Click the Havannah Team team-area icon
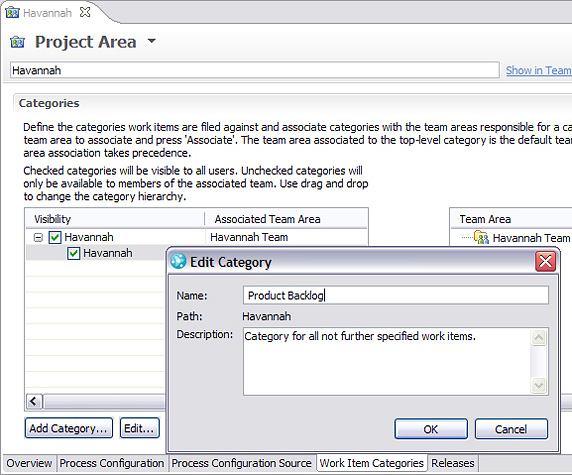 point(481,238)
